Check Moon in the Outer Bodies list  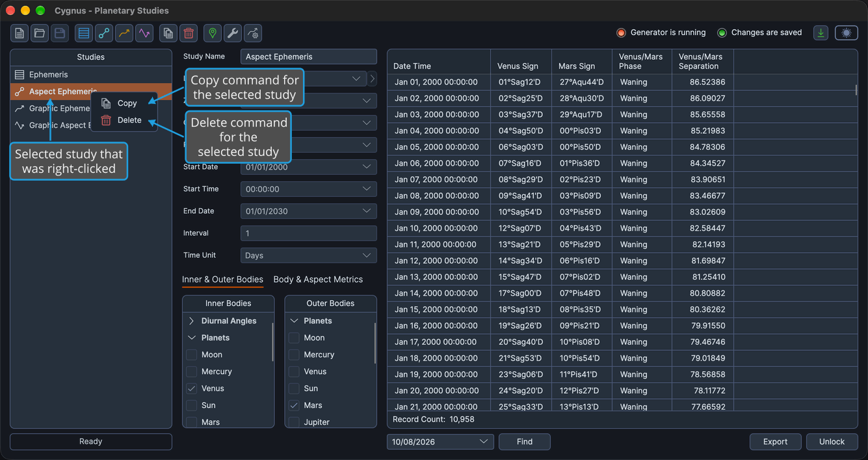pos(295,338)
